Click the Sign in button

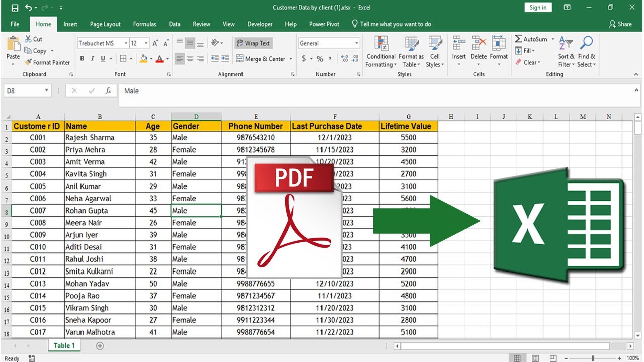coord(538,8)
